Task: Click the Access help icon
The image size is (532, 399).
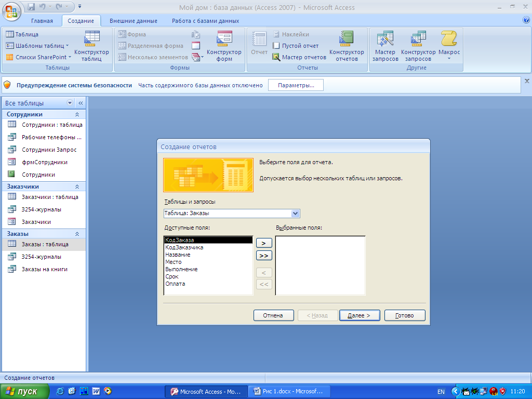Action: point(526,20)
